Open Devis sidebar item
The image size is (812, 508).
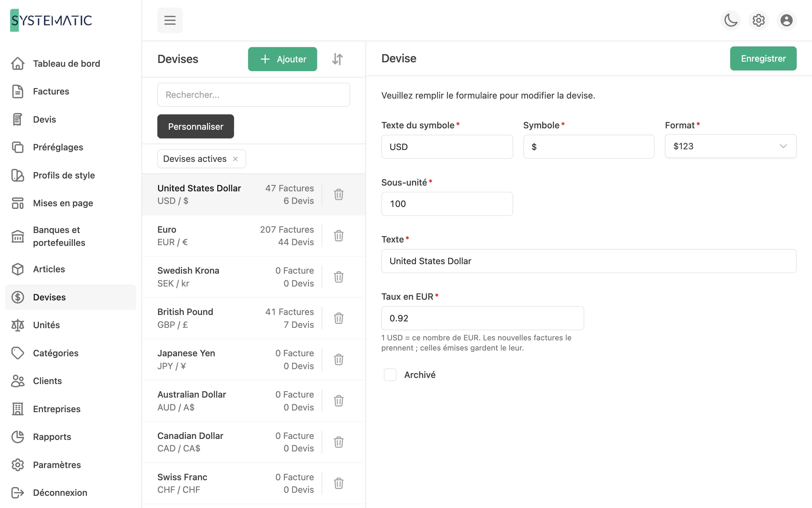click(x=70, y=120)
